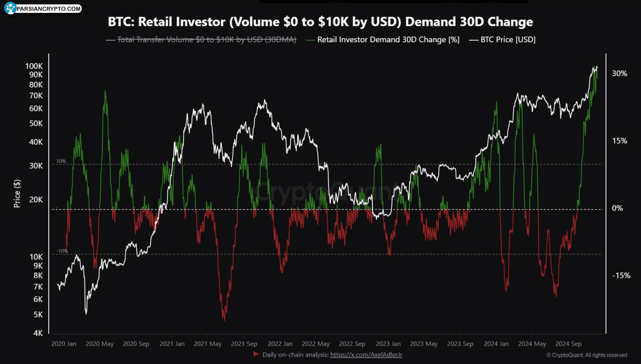Click the 2024 Sep date label
The image size is (641, 364).
[568, 344]
